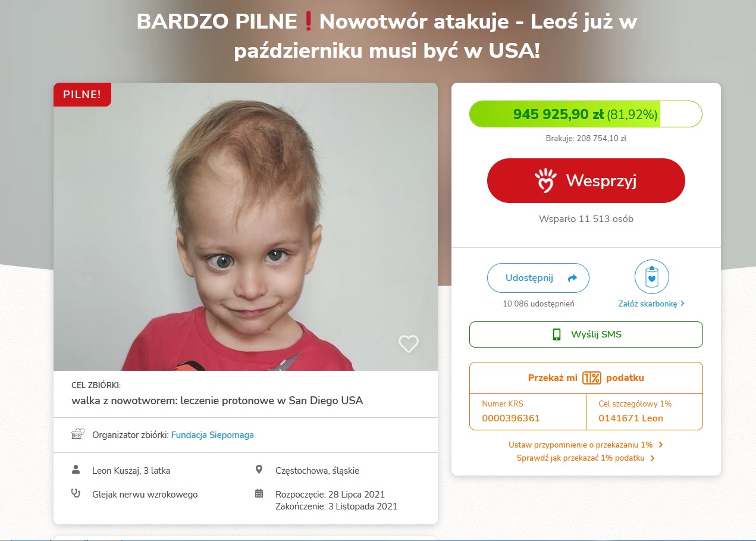Open Sprawdź jak przekazać 1% podatku
Viewport: 756px width, 541px height.
coord(585,458)
